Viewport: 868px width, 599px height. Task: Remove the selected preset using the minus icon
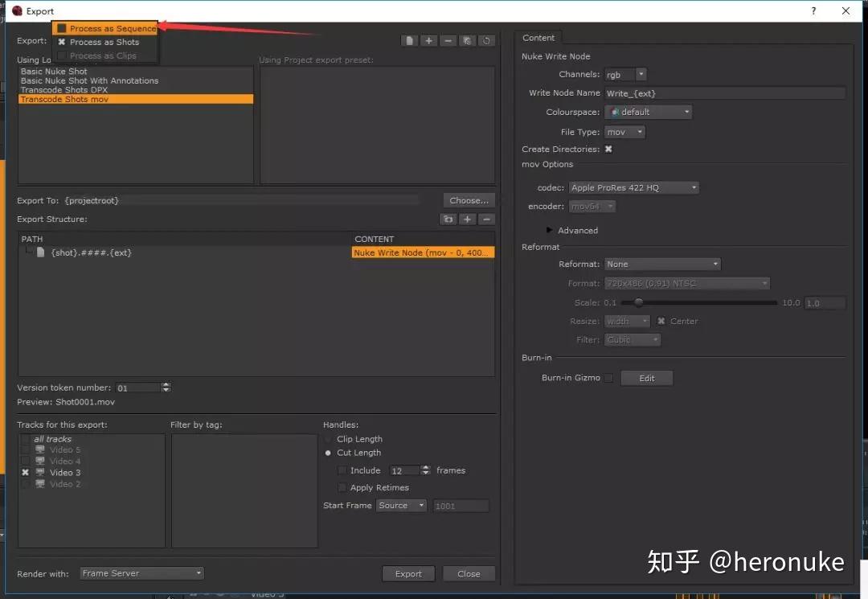tap(448, 40)
